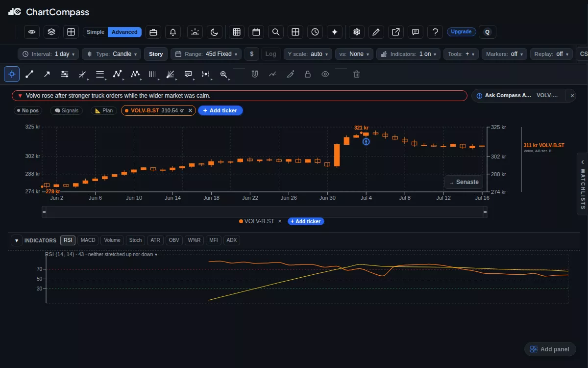Grab the left handle of range navigator

(44, 212)
